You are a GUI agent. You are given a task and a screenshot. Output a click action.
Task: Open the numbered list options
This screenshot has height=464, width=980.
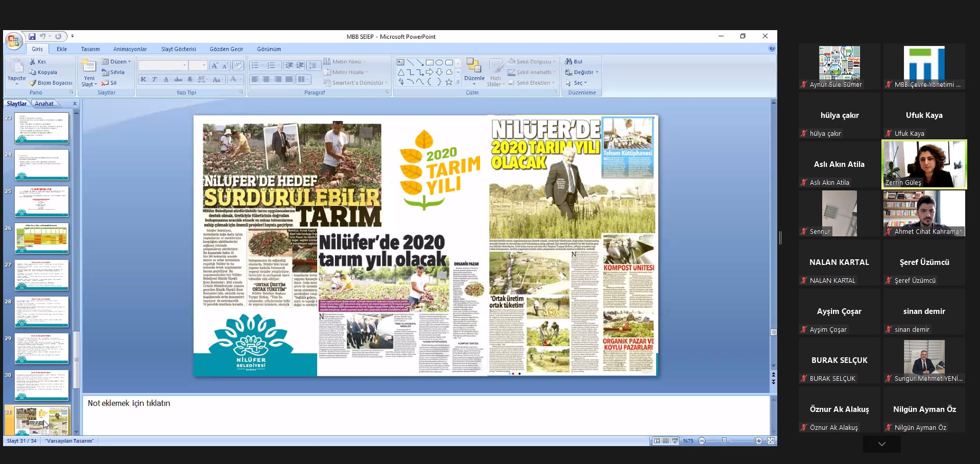click(x=273, y=65)
